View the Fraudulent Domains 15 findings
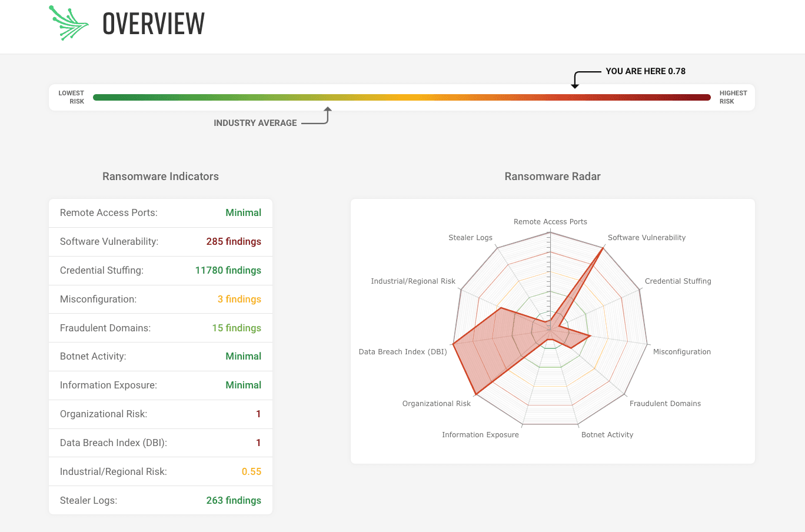Viewport: 805px width, 532px height. [x=237, y=328]
